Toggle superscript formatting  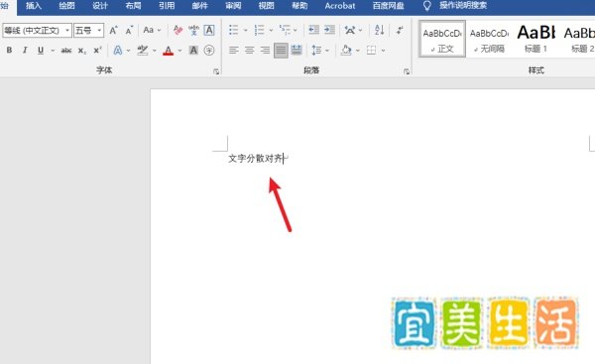tap(97, 51)
